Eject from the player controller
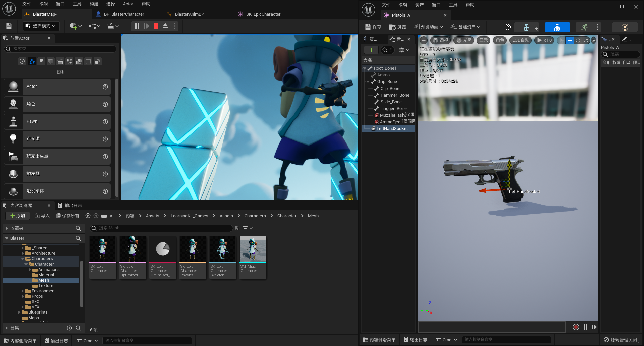 pyautogui.click(x=165, y=26)
